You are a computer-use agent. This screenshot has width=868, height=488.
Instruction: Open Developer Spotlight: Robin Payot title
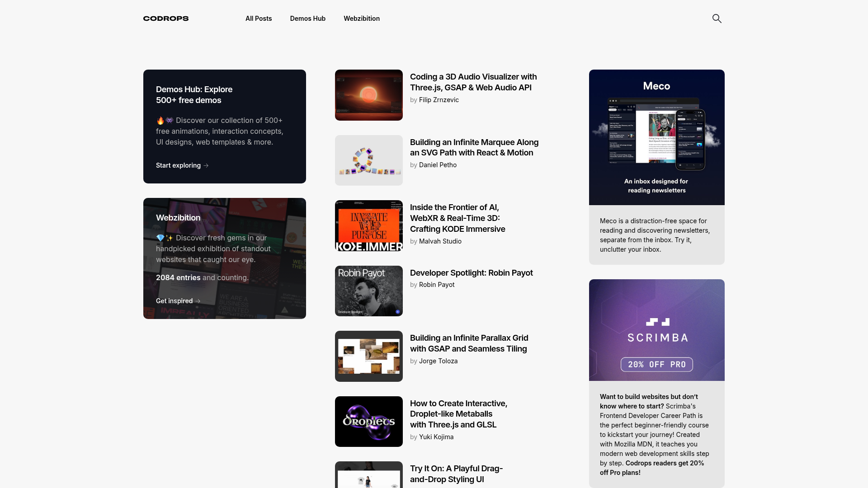click(x=472, y=273)
